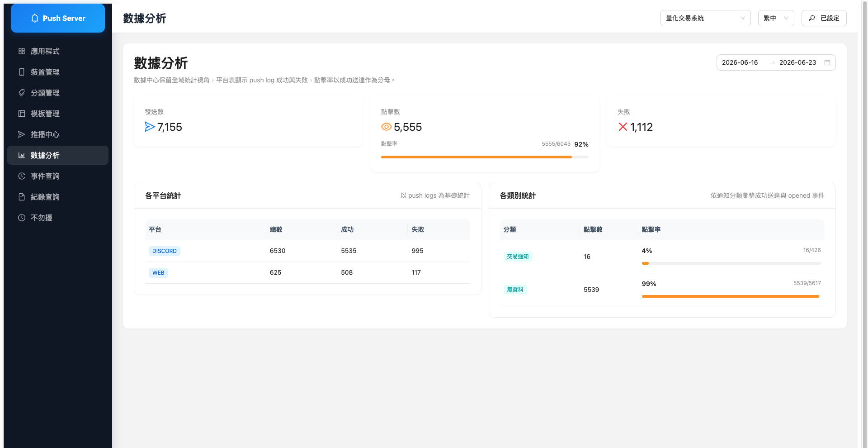
Task: Click the calendar icon in date range picker
Action: [x=827, y=62]
